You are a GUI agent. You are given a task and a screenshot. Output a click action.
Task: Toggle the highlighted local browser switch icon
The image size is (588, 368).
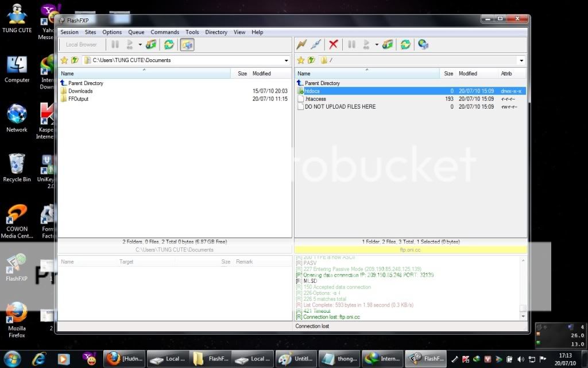click(x=187, y=44)
